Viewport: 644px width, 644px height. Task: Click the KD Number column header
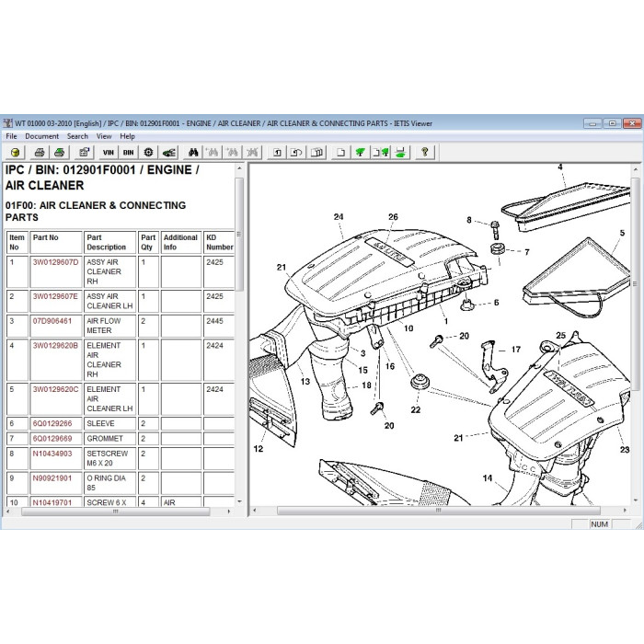(219, 242)
